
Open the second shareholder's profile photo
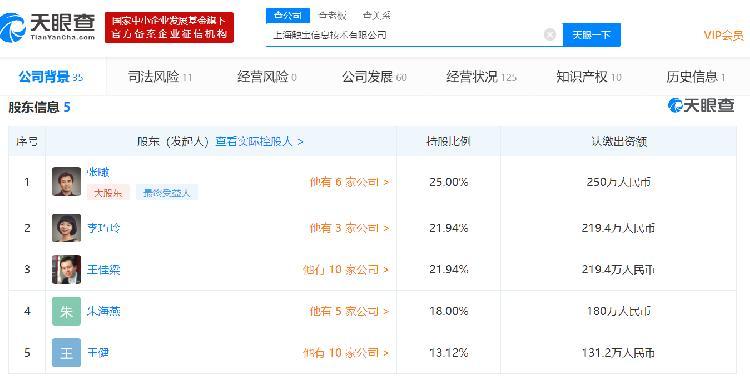pyautogui.click(x=66, y=228)
